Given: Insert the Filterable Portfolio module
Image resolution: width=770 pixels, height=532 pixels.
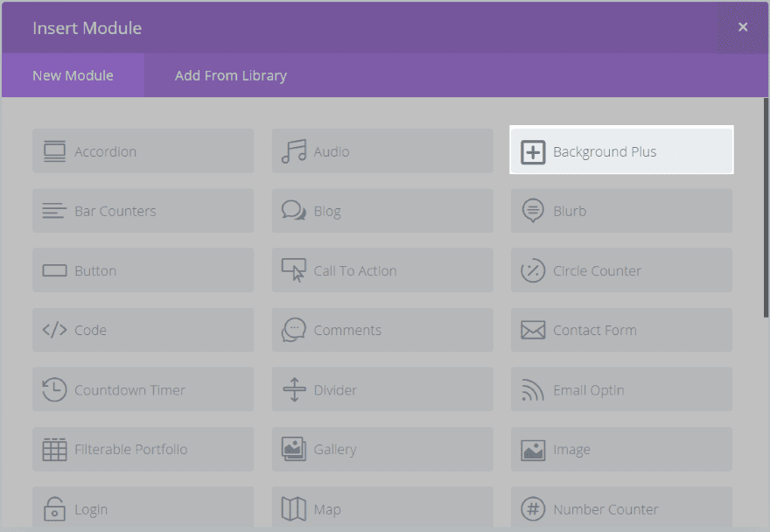Looking at the screenshot, I should [x=143, y=450].
